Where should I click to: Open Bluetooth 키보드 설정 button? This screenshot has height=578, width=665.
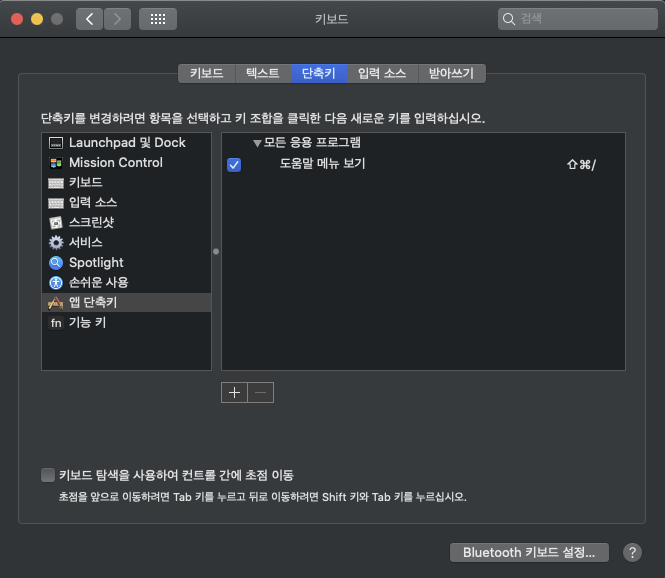[x=529, y=553]
